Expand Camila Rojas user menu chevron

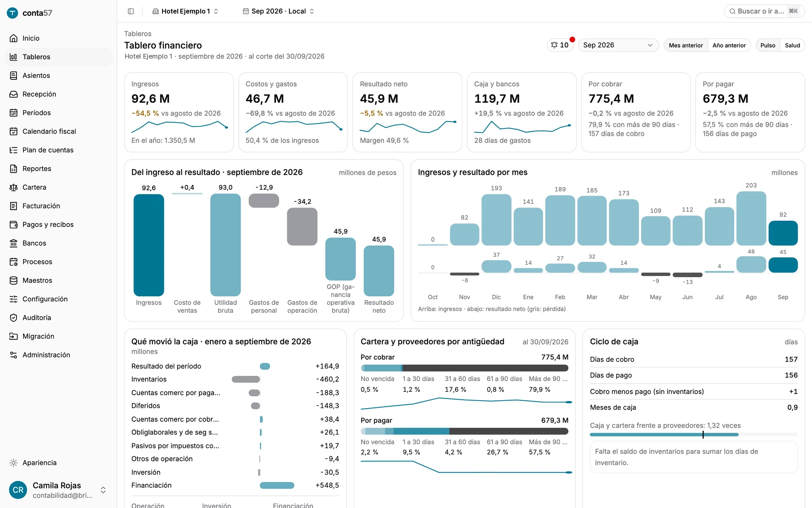click(x=103, y=490)
